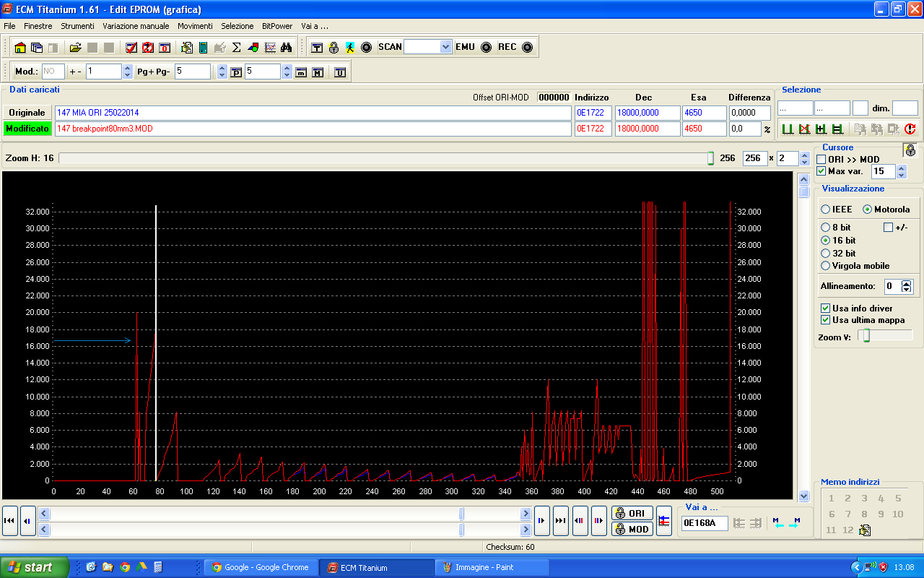Image resolution: width=924 pixels, height=578 pixels.
Task: Open the Strumenti menu
Action: click(x=77, y=26)
